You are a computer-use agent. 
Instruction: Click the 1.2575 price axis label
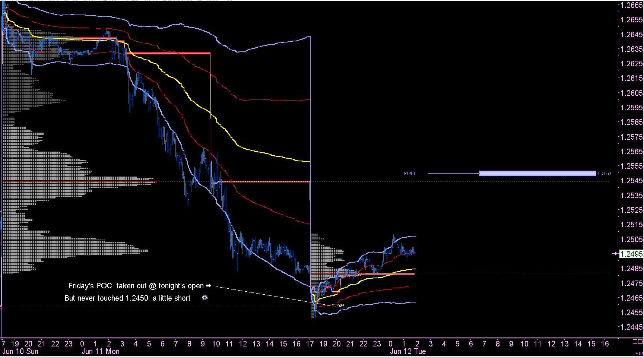point(631,137)
